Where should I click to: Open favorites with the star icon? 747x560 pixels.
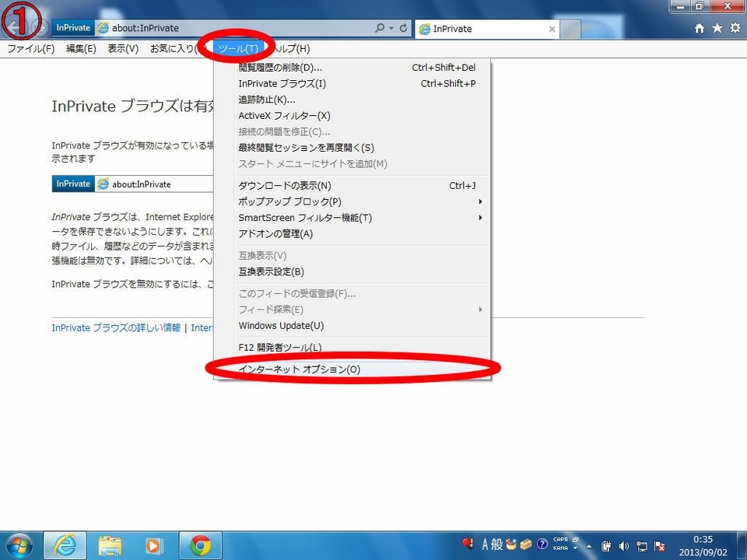pyautogui.click(x=717, y=28)
